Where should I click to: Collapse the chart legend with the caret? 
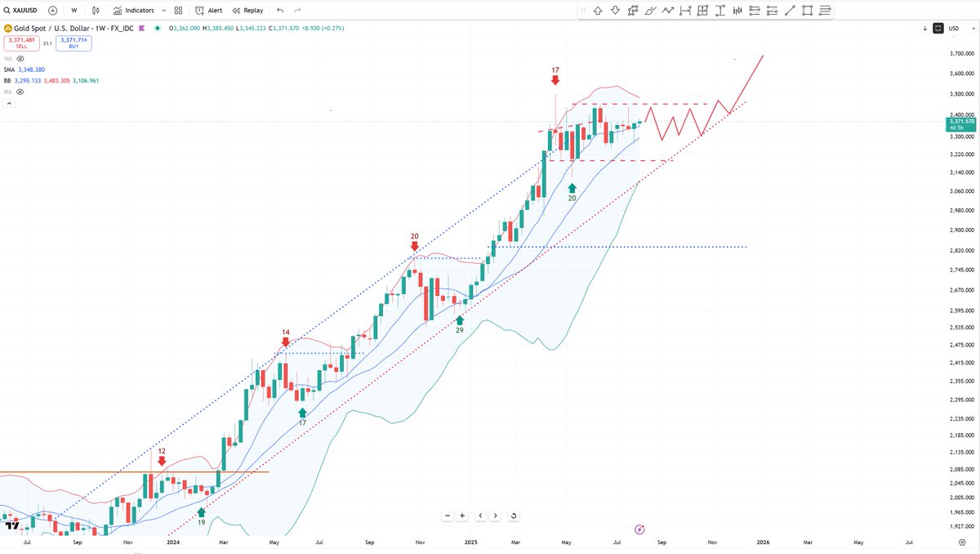click(x=8, y=102)
